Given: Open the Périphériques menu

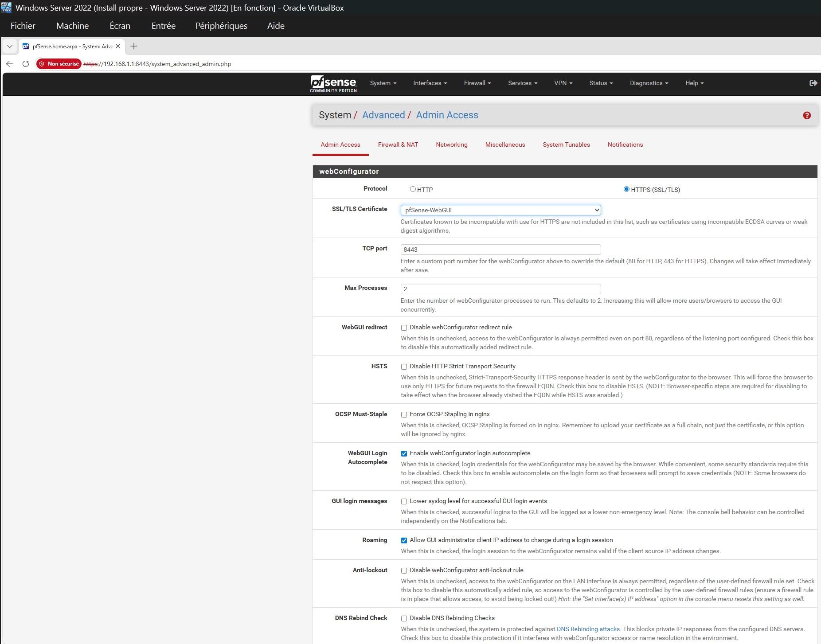Looking at the screenshot, I should coord(222,25).
